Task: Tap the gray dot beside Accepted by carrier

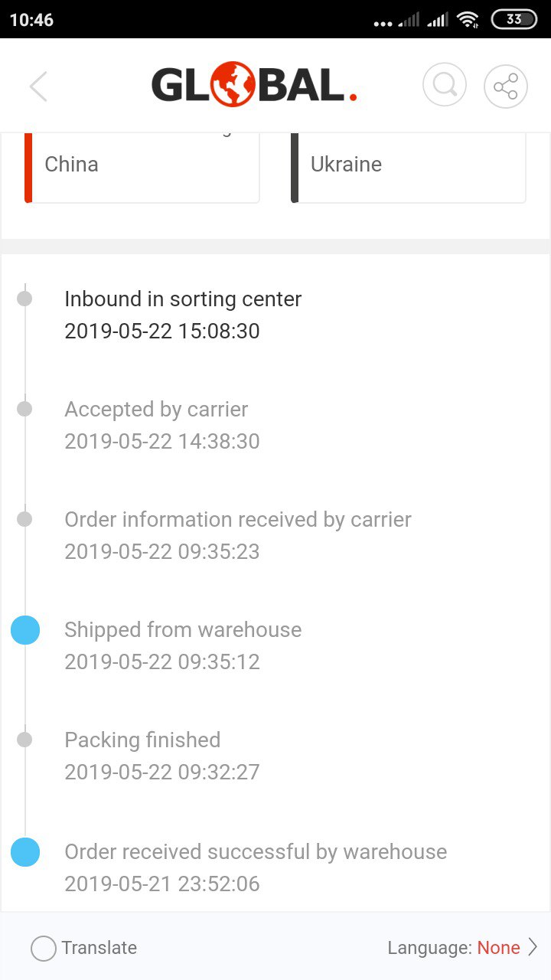Action: click(24, 409)
